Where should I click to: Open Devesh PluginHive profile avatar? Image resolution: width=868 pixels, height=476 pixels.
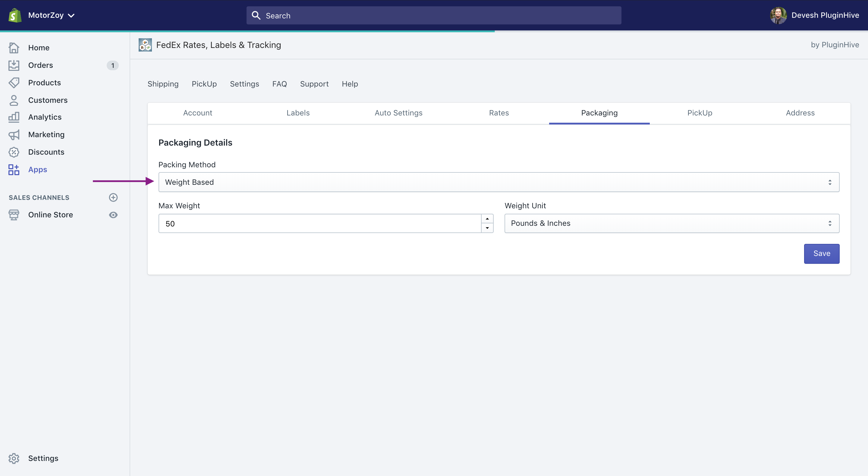tap(778, 15)
